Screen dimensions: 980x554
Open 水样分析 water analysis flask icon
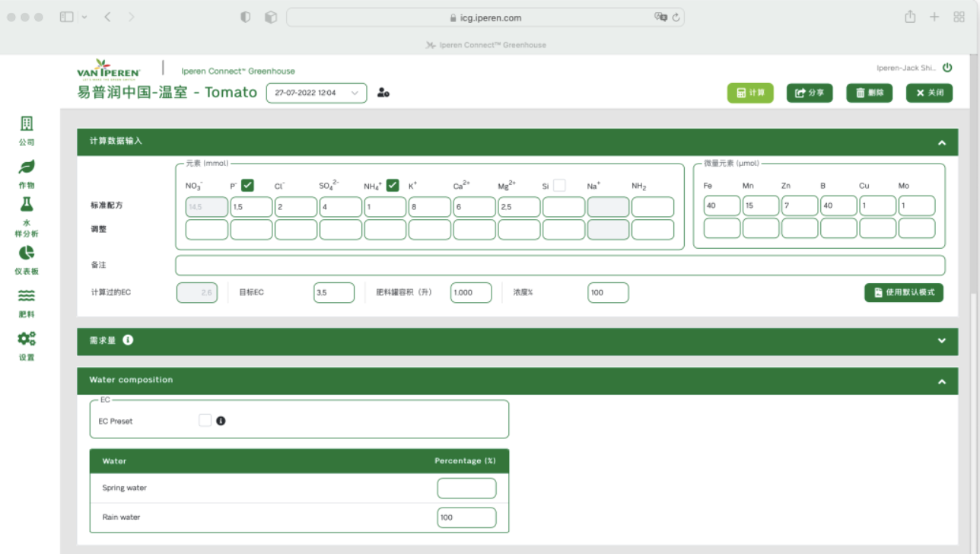coord(27,205)
